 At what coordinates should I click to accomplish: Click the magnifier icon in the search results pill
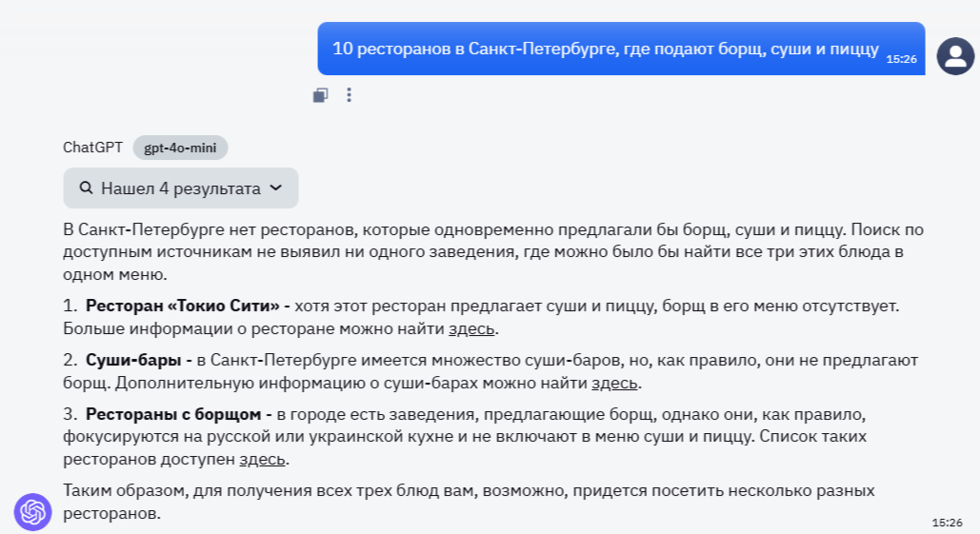[86, 188]
